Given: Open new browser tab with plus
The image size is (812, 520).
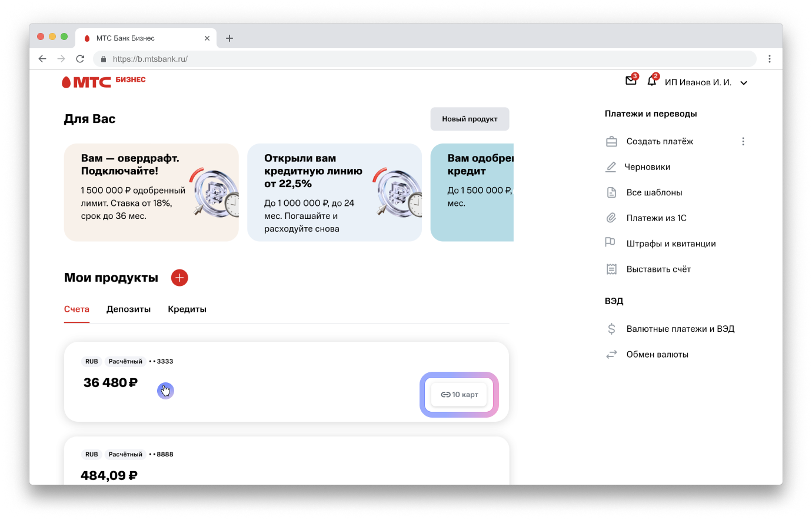Looking at the screenshot, I should 229,38.
